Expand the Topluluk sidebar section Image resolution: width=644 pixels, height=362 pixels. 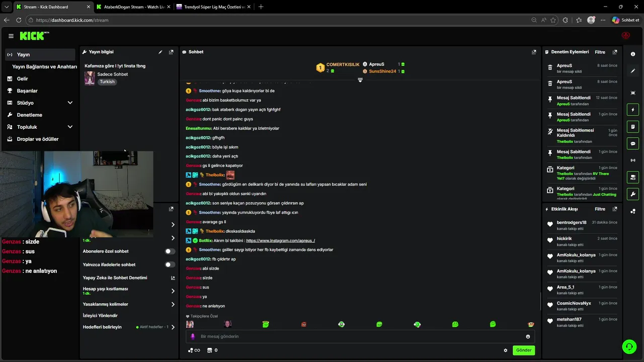point(70,127)
